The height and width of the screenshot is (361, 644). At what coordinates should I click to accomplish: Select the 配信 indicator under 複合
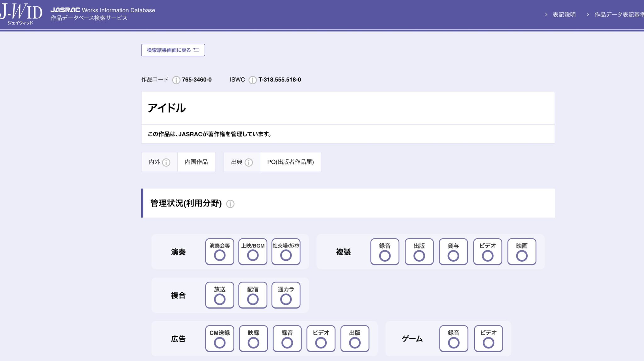tap(253, 299)
